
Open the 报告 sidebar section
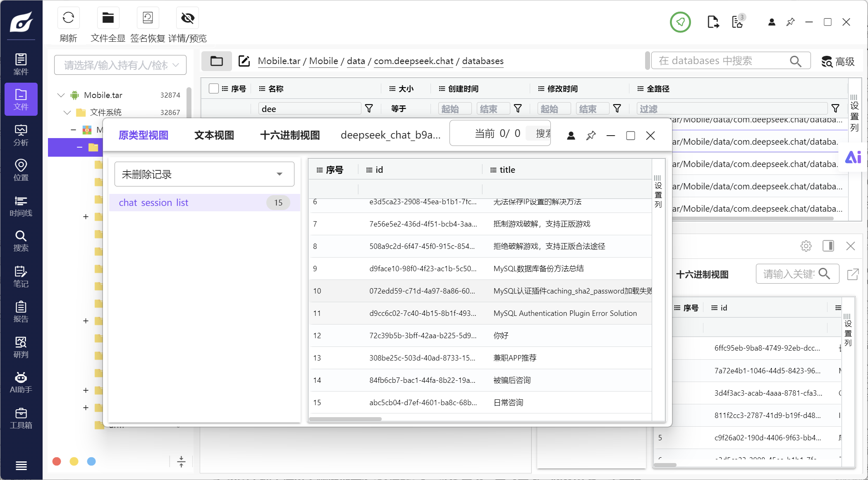pos(21,312)
